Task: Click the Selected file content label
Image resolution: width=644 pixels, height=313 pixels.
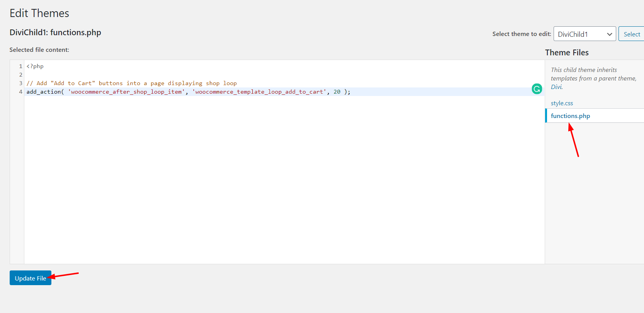Action: coord(39,50)
